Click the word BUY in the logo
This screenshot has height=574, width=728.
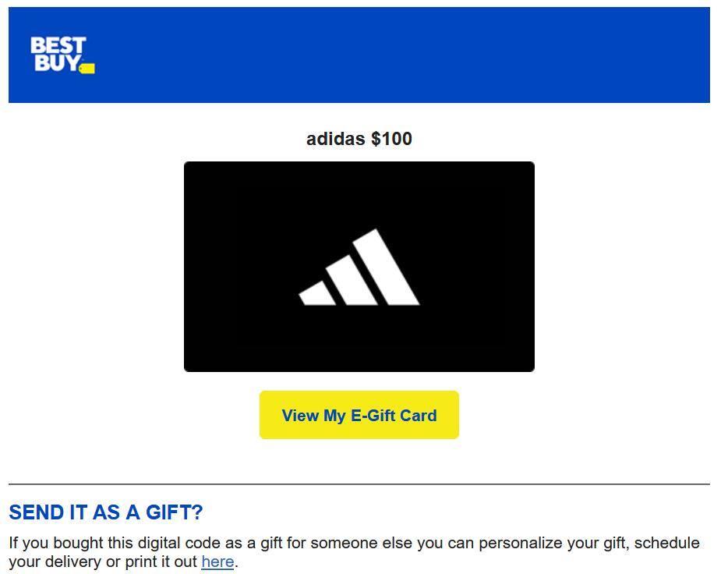coord(56,63)
